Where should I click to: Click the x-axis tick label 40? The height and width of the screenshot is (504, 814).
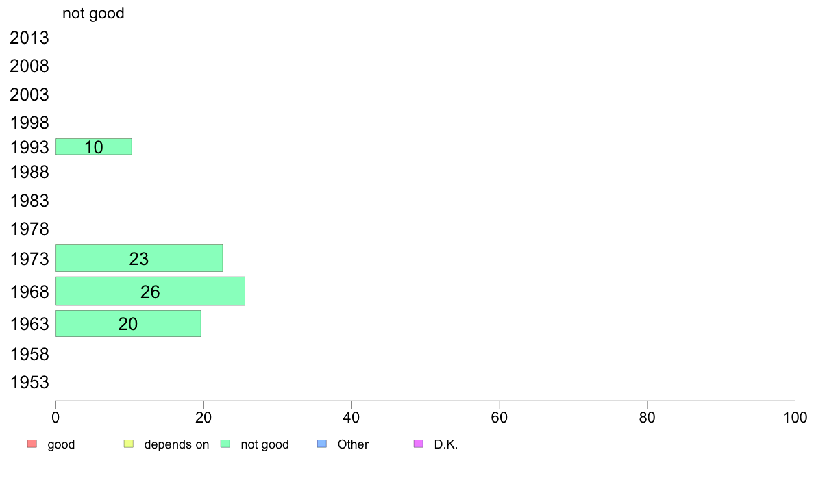(351, 417)
